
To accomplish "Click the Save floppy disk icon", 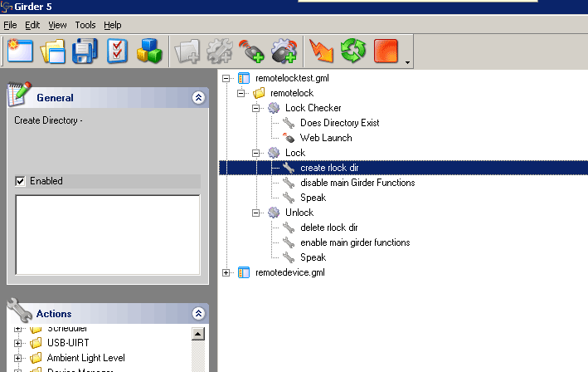I will (85, 51).
